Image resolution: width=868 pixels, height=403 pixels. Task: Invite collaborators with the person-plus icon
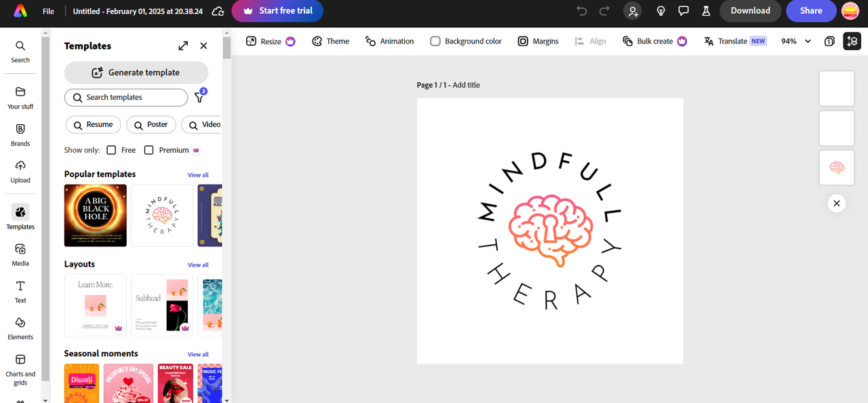click(x=633, y=11)
